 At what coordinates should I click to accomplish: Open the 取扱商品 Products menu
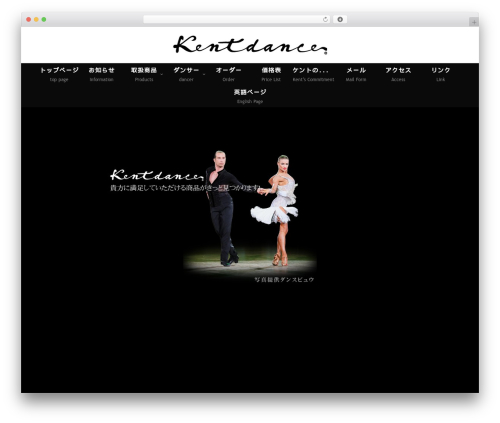tap(144, 74)
